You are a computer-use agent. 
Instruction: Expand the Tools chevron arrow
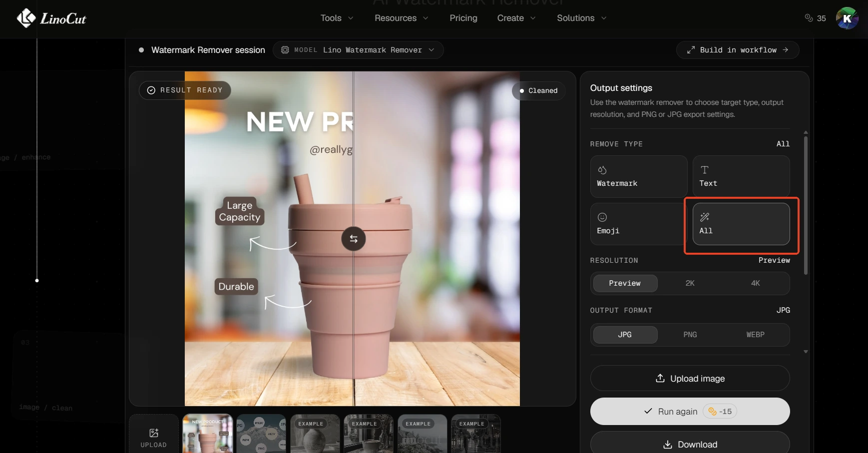coord(351,18)
